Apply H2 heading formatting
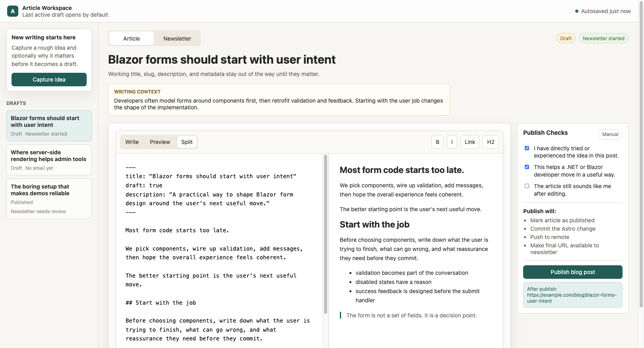The width and height of the screenshot is (644, 348). 491,142
